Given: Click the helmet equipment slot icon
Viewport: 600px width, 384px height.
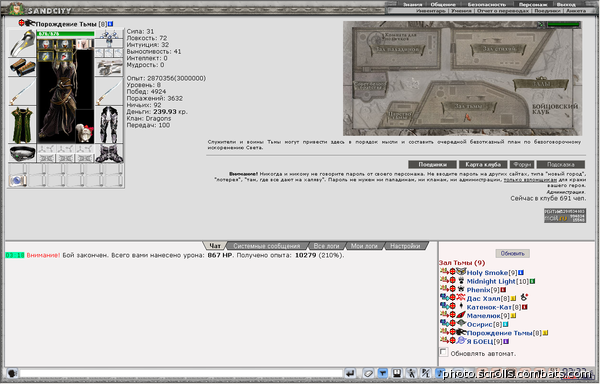Looking at the screenshot, I should (x=22, y=43).
